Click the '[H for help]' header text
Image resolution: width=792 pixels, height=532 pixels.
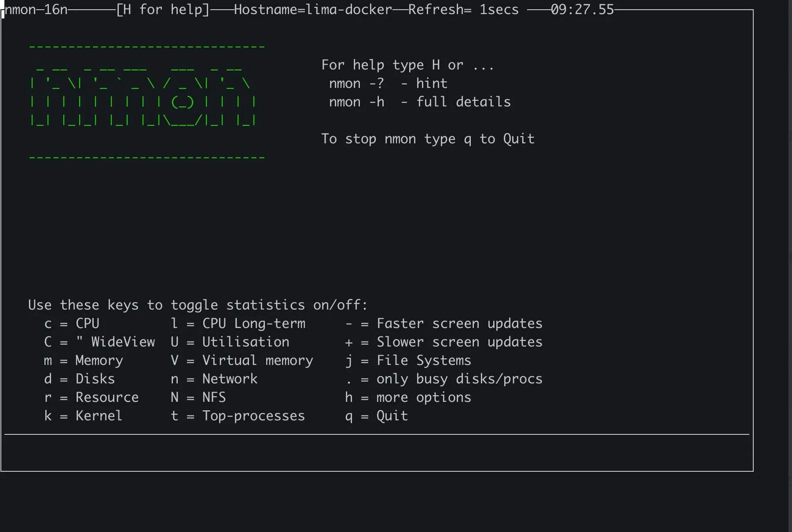[x=163, y=9]
